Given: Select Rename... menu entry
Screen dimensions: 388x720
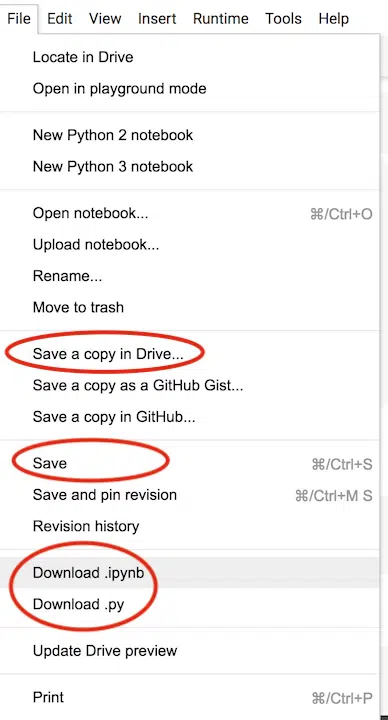Looking at the screenshot, I should point(190,276).
